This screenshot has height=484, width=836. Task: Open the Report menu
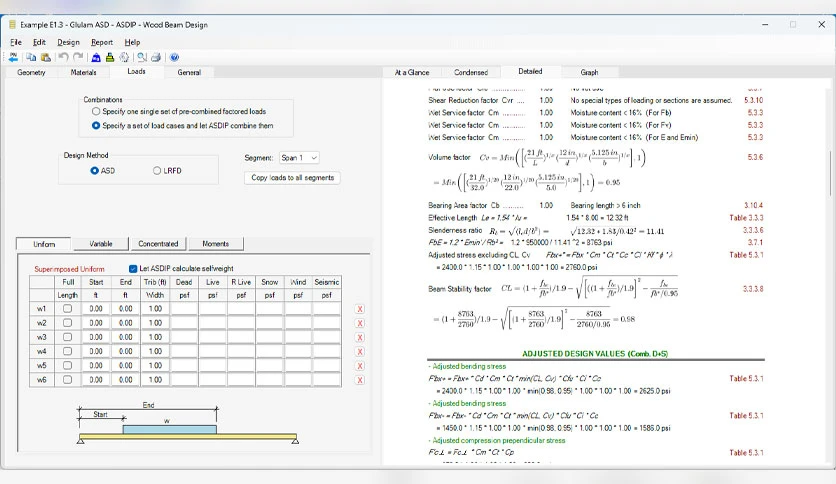[x=102, y=42]
